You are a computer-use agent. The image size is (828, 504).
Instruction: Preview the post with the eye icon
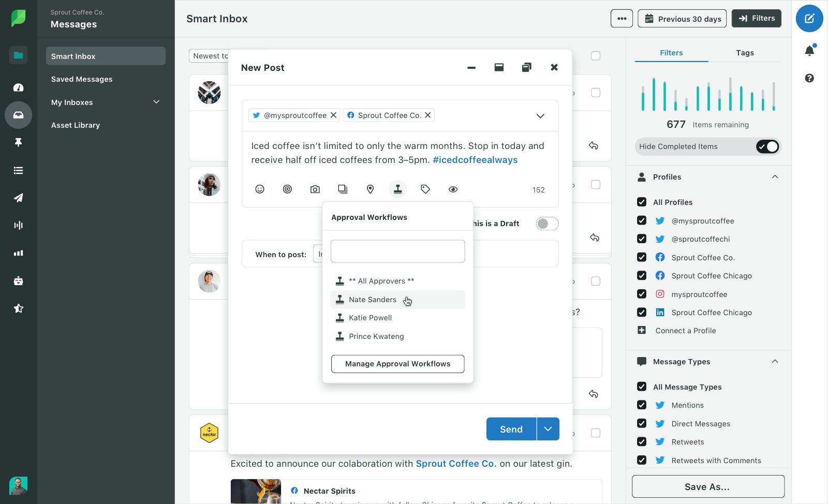(453, 189)
